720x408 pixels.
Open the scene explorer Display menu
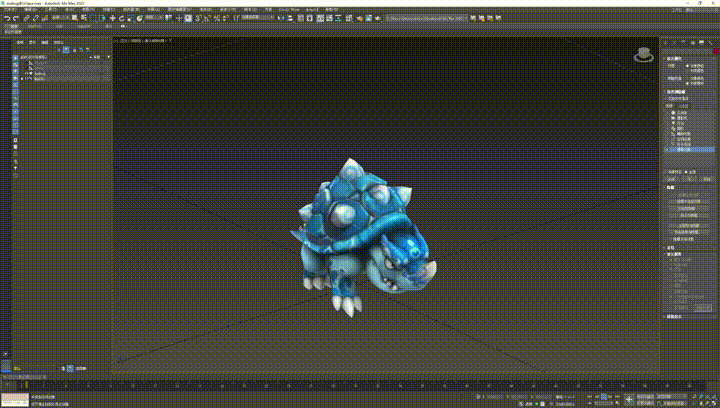(33, 42)
